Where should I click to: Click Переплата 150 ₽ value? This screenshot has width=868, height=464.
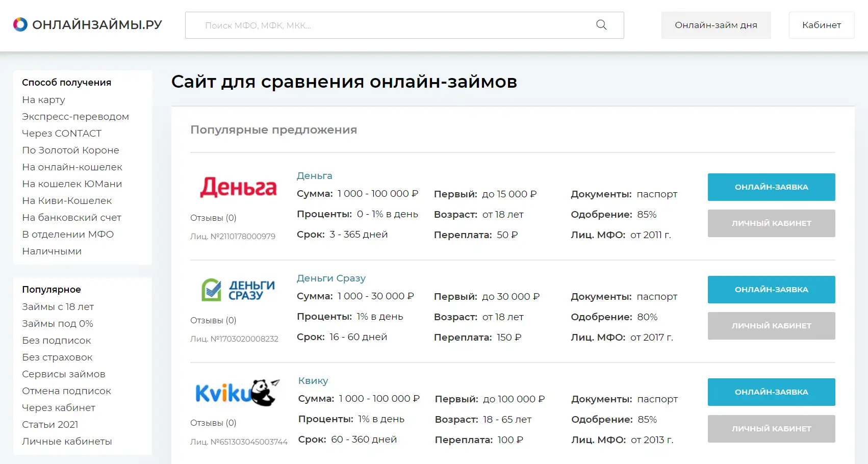tap(477, 338)
